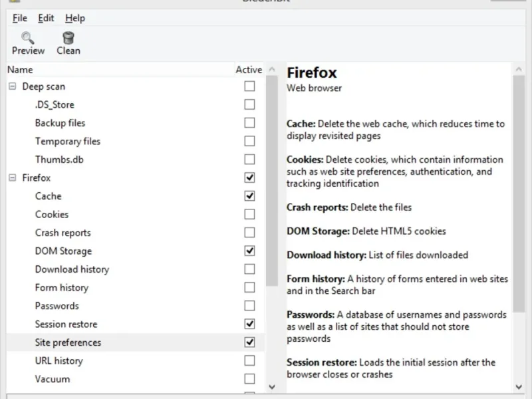532x399 pixels.
Task: Select the Thumbs.db row
Action: click(x=136, y=160)
